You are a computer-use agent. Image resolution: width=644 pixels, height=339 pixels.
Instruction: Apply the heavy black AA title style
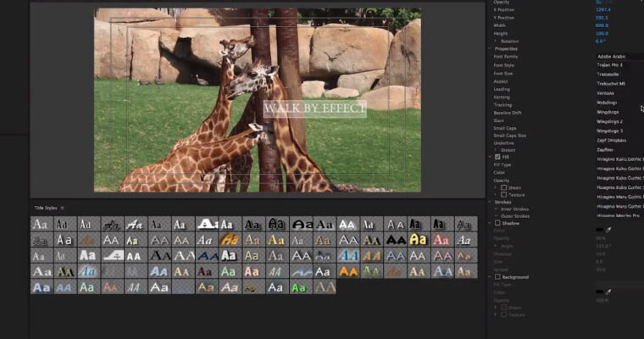(x=395, y=240)
